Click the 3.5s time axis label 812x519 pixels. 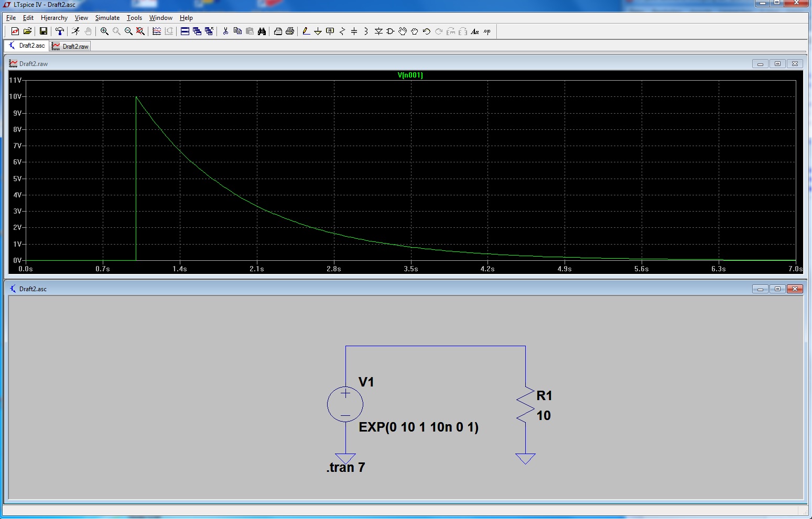point(410,269)
